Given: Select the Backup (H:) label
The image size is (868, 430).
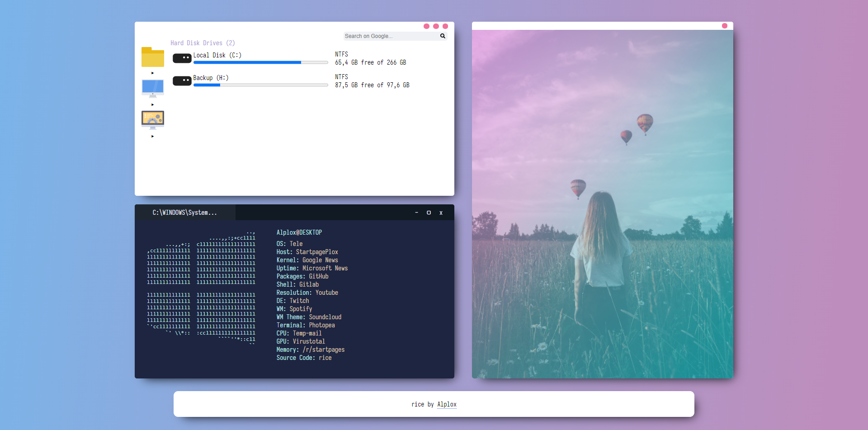Looking at the screenshot, I should click(x=211, y=78).
